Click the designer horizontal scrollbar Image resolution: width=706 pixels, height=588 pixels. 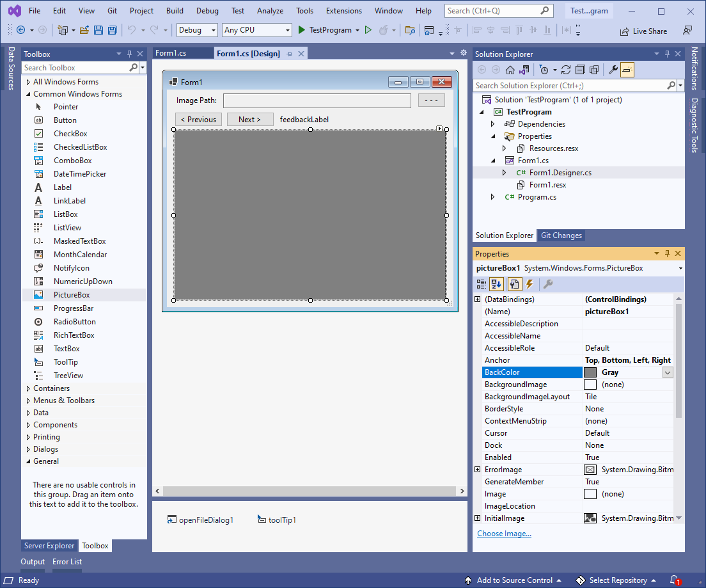(310, 491)
